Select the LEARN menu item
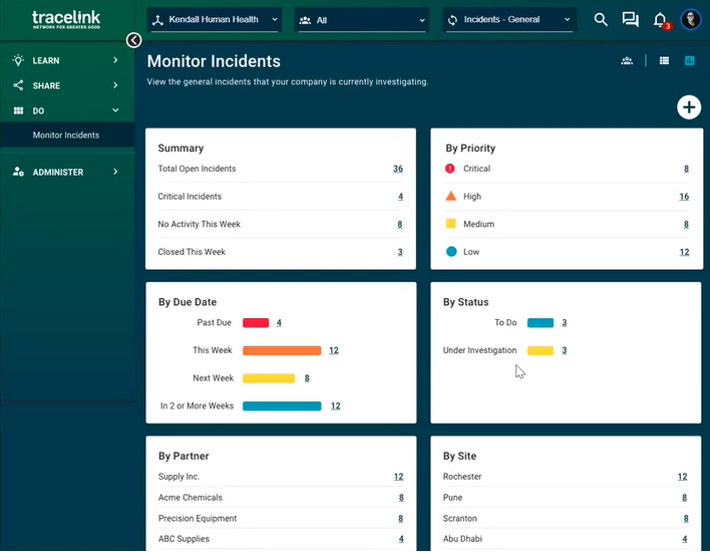This screenshot has width=710, height=552. (67, 60)
